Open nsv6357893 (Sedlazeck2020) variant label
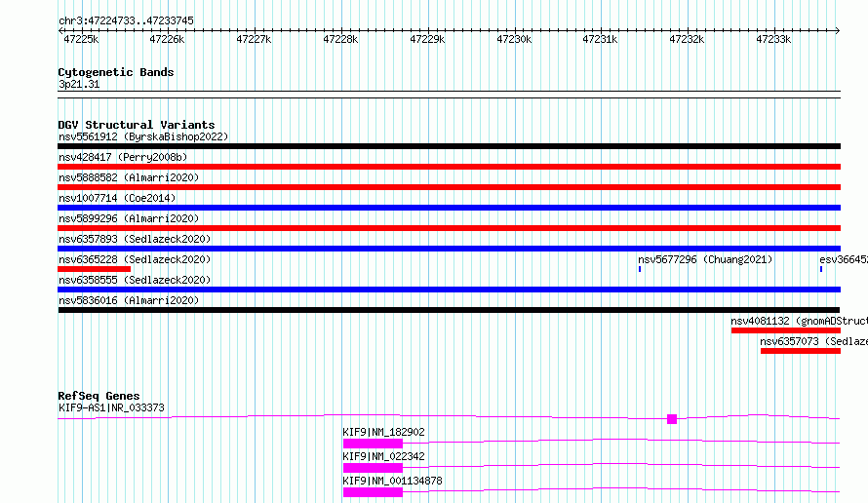Screen dimensions: 868x503 coord(135,239)
